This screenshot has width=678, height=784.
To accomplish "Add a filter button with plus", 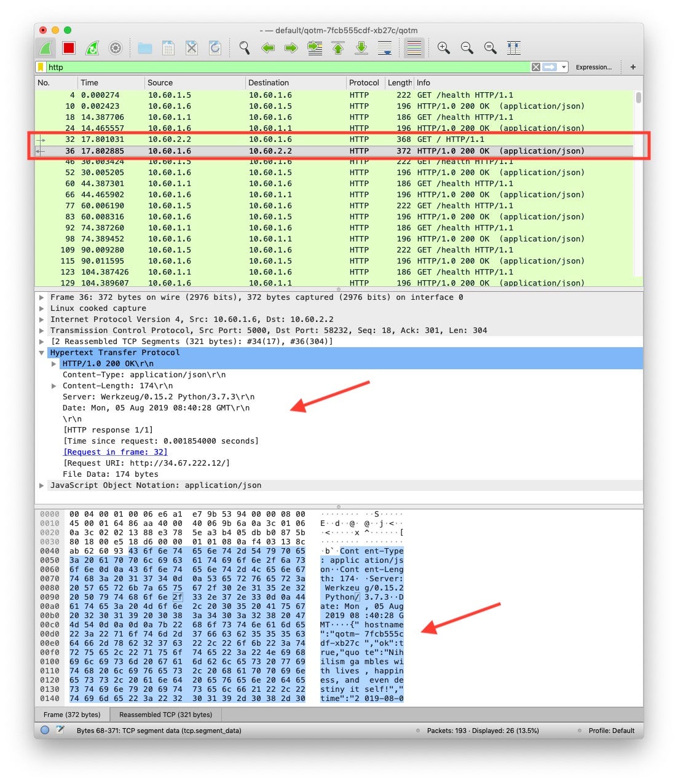I will [633, 67].
